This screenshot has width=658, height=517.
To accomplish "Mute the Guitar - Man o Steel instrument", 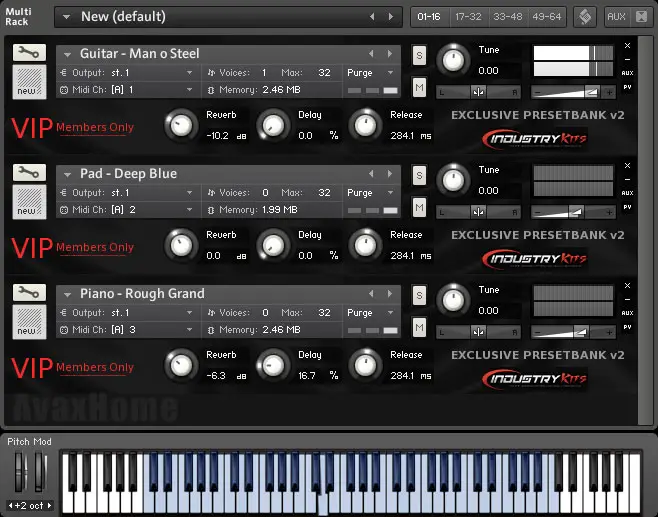I will tap(419, 87).
